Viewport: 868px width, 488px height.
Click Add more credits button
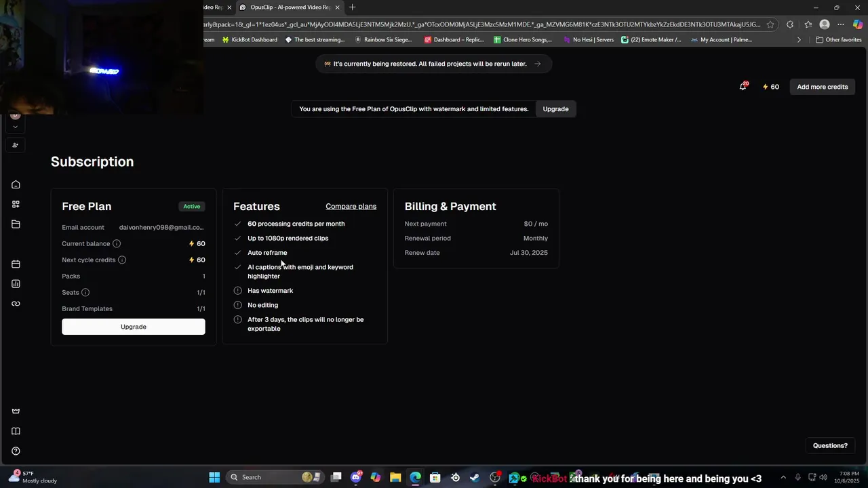823,87
